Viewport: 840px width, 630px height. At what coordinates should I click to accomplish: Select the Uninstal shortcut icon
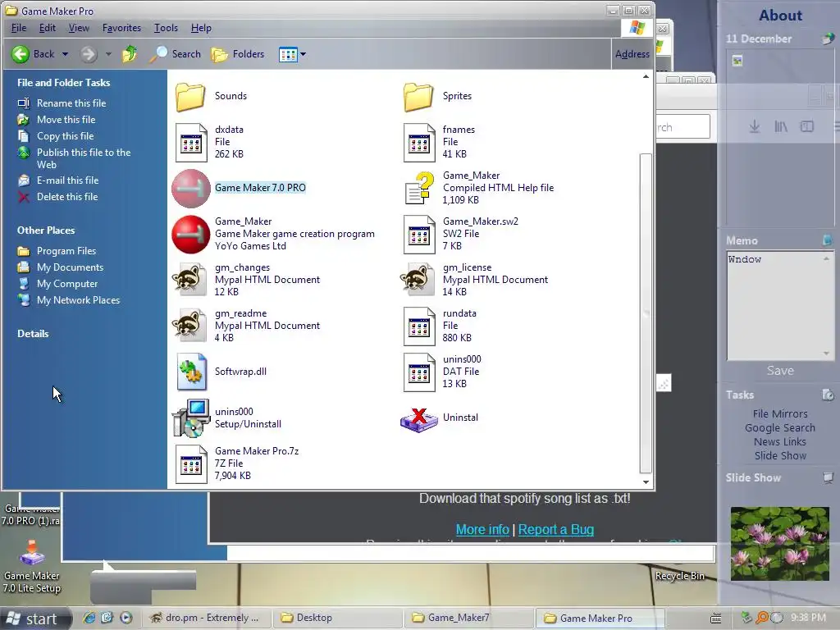(419, 419)
